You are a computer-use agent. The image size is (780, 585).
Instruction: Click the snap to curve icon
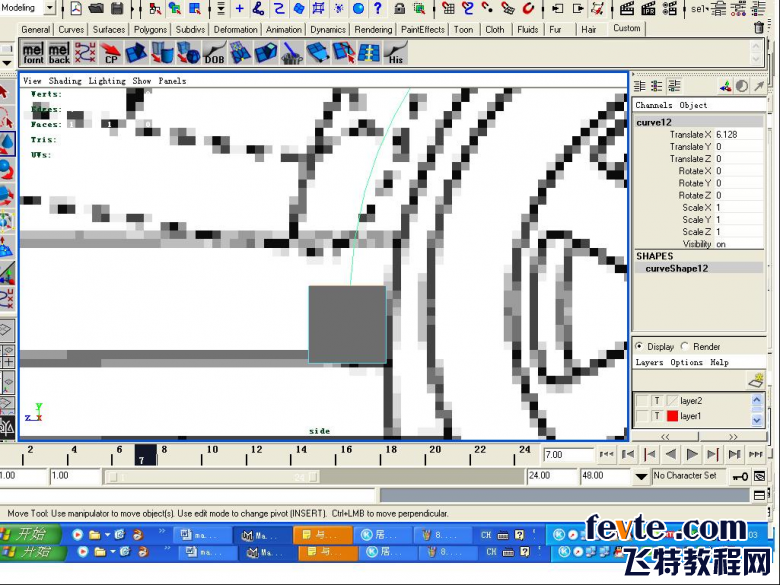tap(467, 8)
